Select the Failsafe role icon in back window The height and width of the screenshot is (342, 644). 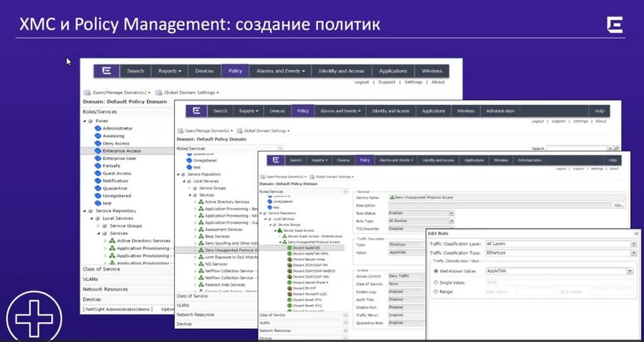(x=98, y=166)
